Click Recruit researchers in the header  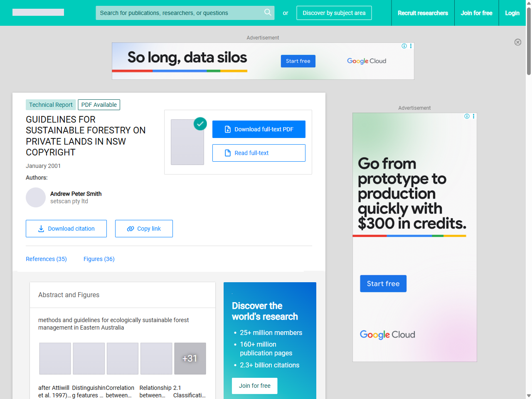coord(423,13)
